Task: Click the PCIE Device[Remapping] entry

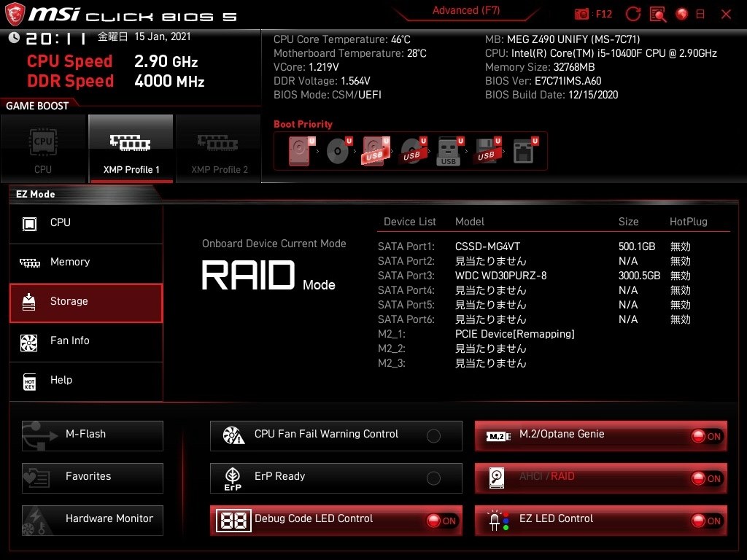Action: (x=515, y=334)
